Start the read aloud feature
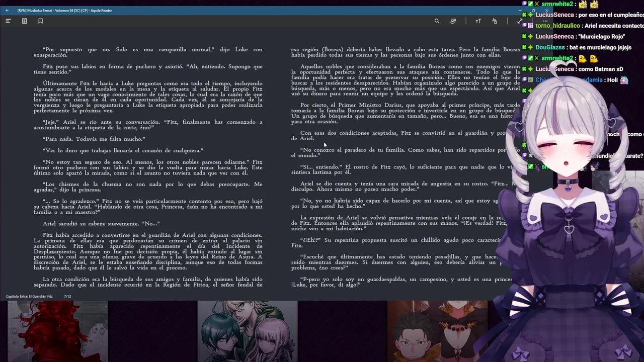Viewport: 644px width, 362px height. coord(453,21)
